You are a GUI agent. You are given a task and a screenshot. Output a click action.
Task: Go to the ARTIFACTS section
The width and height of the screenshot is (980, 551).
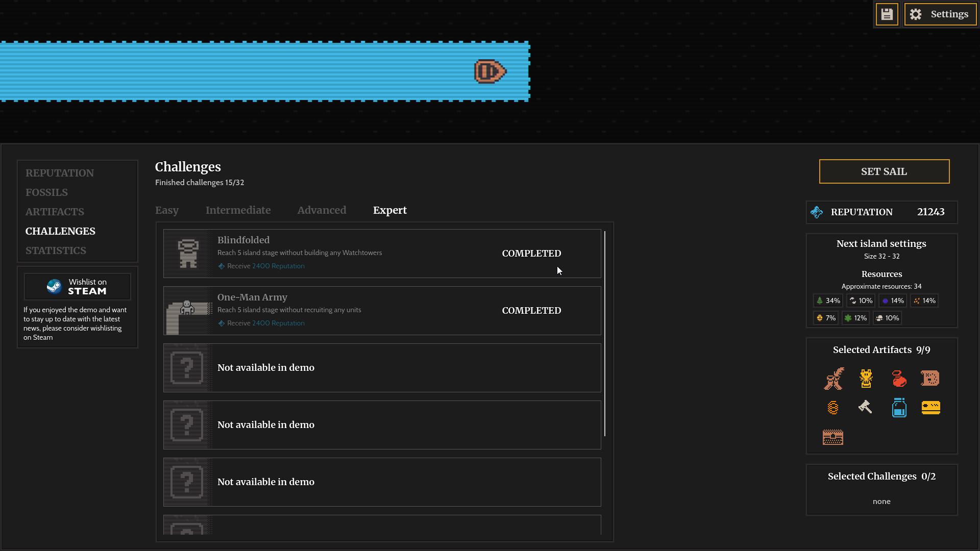(x=55, y=212)
